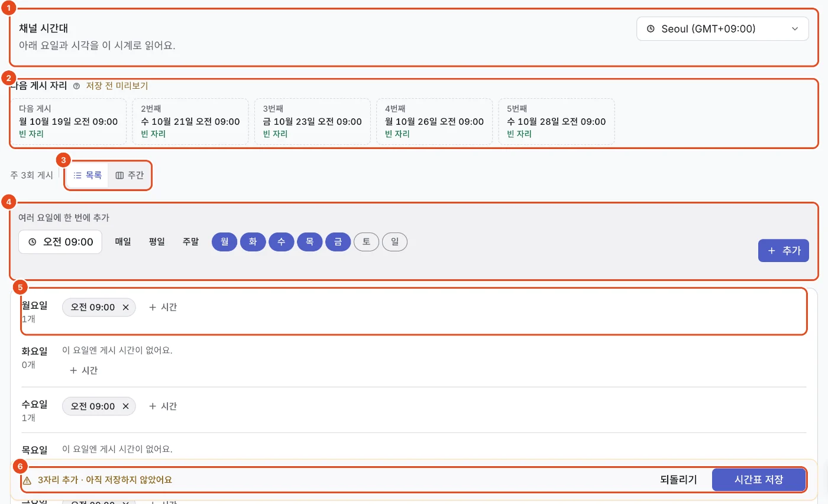Viewport: 828px width, 504px height.
Task: Toggle the 금 day chip
Action: click(338, 242)
